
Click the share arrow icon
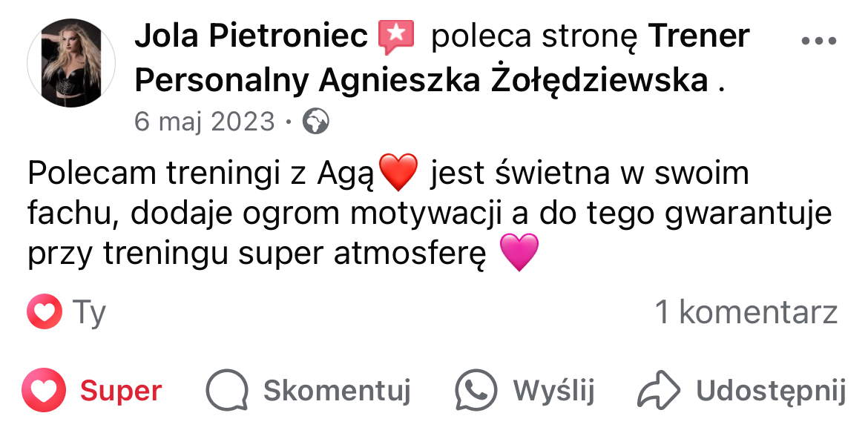[x=659, y=390]
